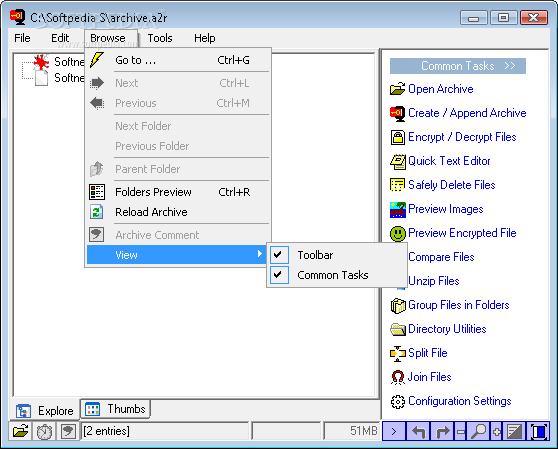
Task: Click the Compare Files link
Action: tap(441, 257)
